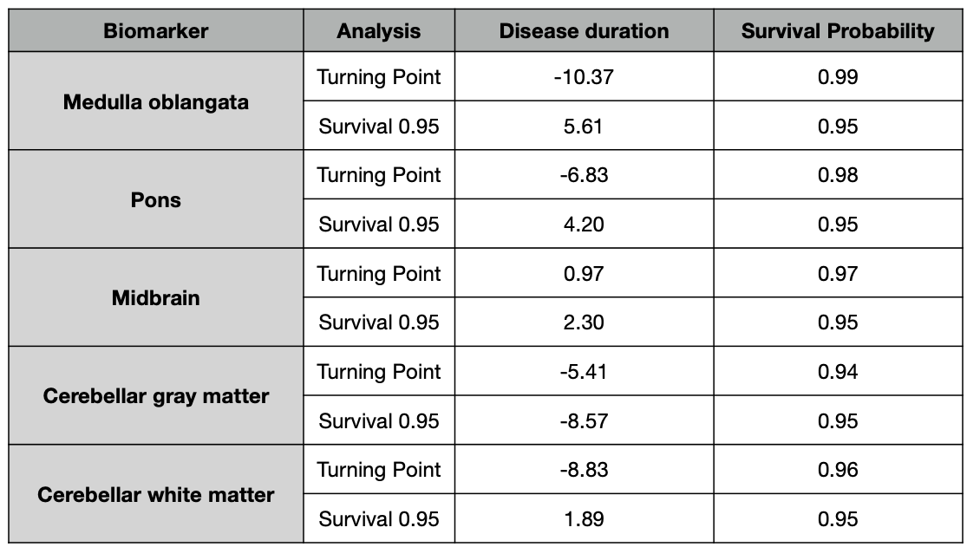The height and width of the screenshot is (560, 980).
Task: Click the Midbrain row label
Action: 156,298
